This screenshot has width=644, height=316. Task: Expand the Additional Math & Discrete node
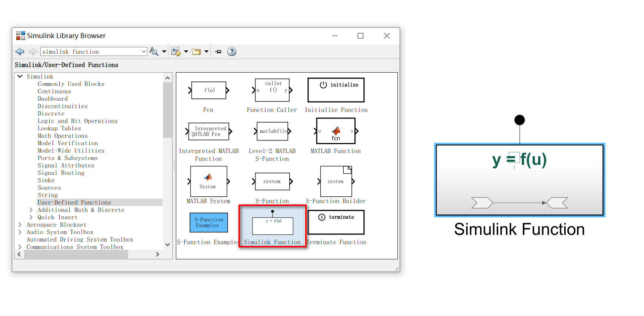(31, 210)
